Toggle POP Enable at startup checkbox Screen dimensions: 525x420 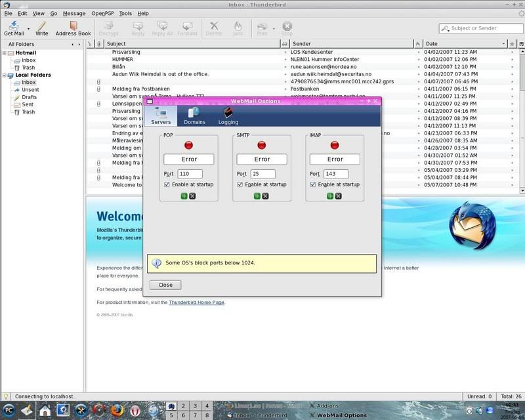(x=167, y=184)
